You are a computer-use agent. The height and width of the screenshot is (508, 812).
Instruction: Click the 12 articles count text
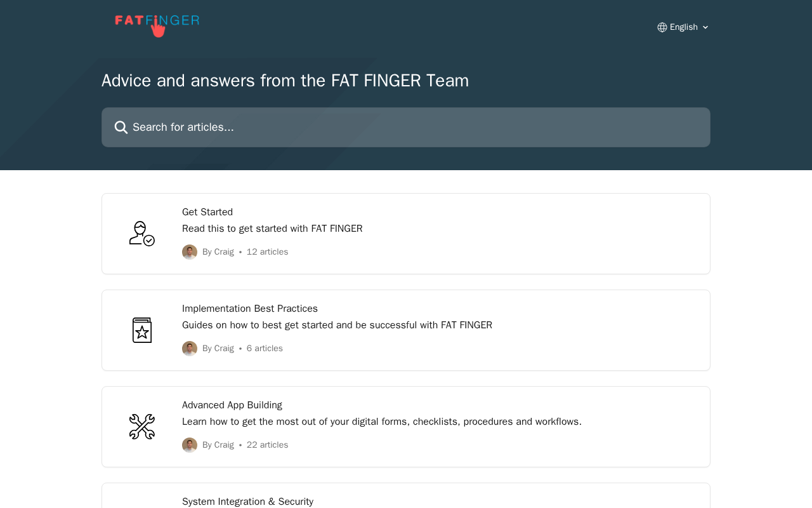pos(267,252)
